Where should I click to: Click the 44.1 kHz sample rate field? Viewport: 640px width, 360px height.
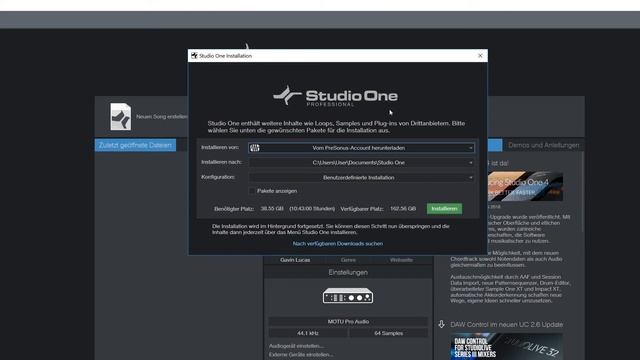pos(308,333)
